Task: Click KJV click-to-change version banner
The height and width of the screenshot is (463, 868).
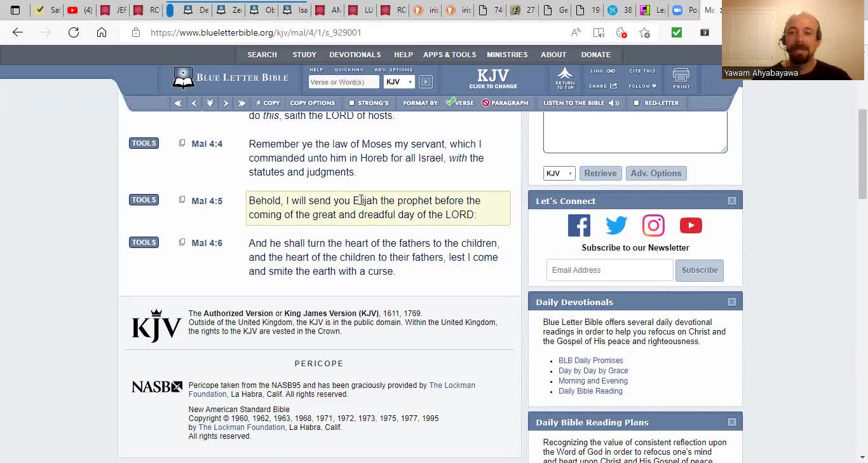Action: [x=493, y=79]
